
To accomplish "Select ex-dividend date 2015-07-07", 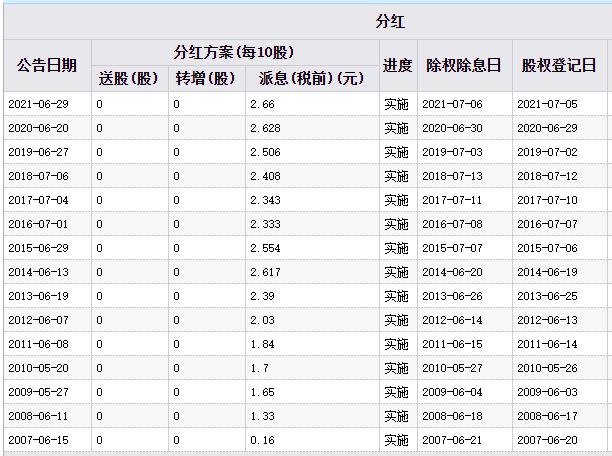I will [452, 248].
